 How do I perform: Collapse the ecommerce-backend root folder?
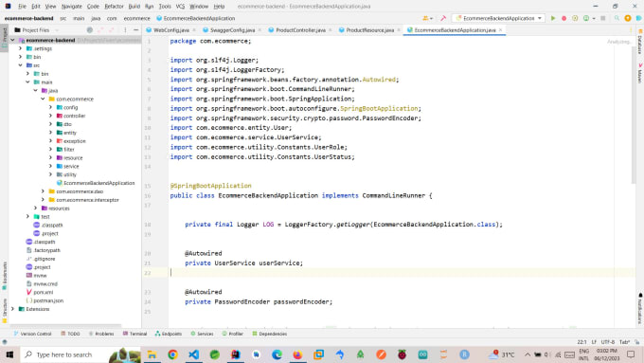(x=12, y=41)
